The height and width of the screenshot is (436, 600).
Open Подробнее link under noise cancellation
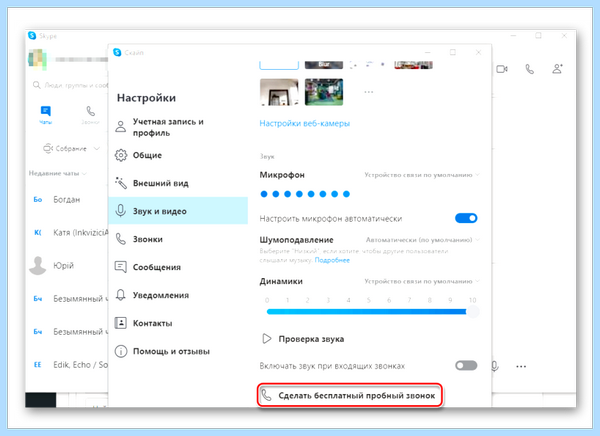click(332, 260)
